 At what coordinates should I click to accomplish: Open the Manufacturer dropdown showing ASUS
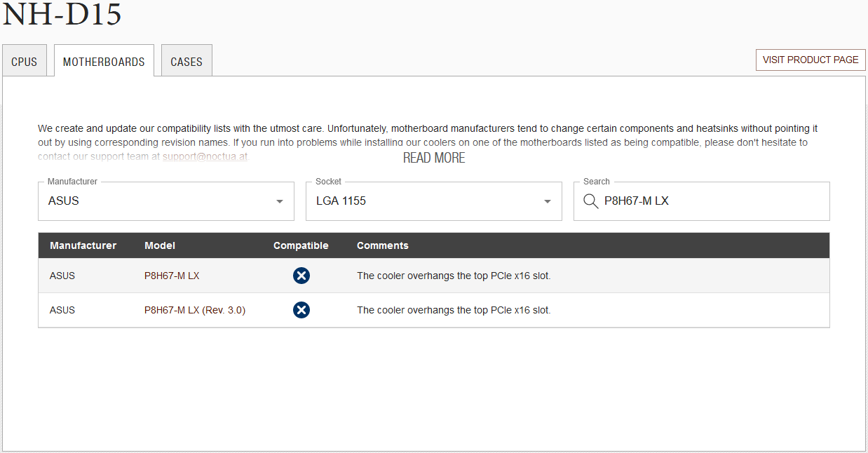point(166,201)
